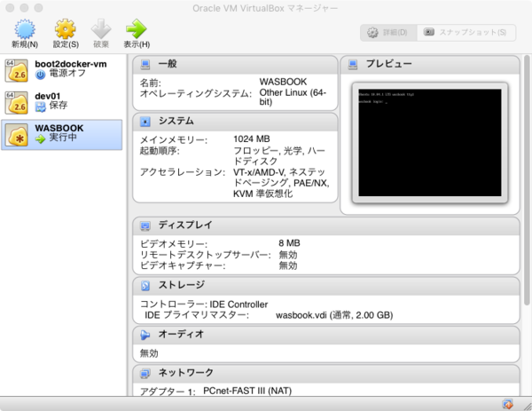This screenshot has width=532, height=411.
Task: Click the WASBOOK preview screen thumbnail
Action: (430, 143)
